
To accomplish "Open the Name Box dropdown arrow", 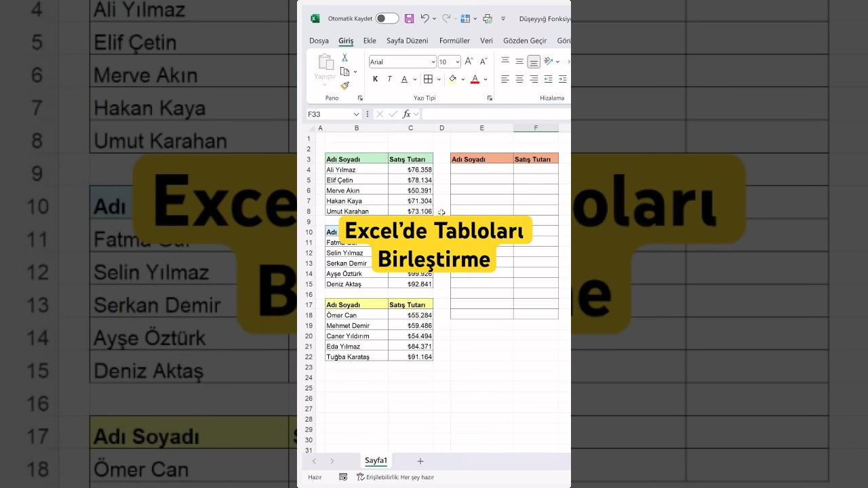I will (356, 115).
